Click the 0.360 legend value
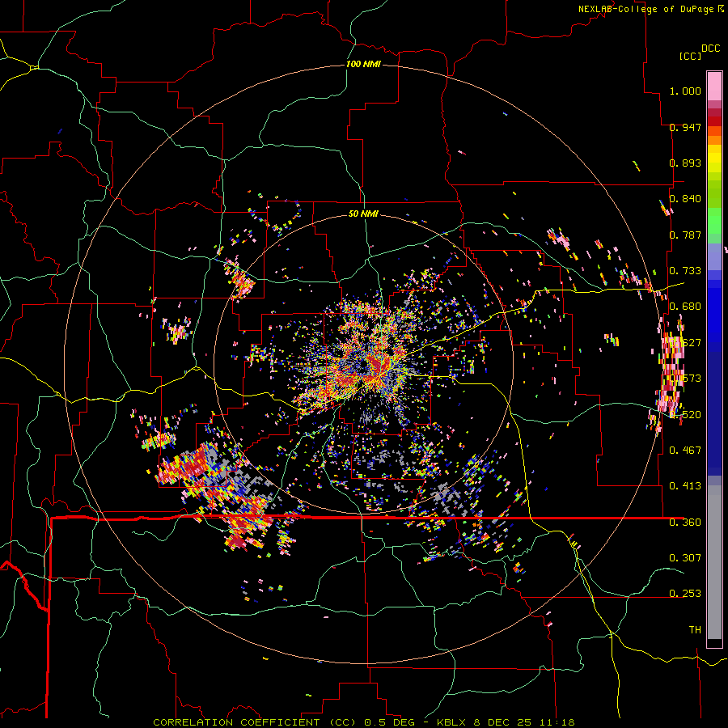728x728 pixels. 685,523
